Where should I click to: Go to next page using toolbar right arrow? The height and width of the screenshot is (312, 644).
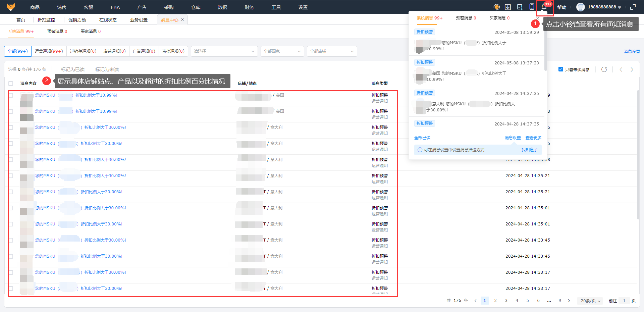632,69
